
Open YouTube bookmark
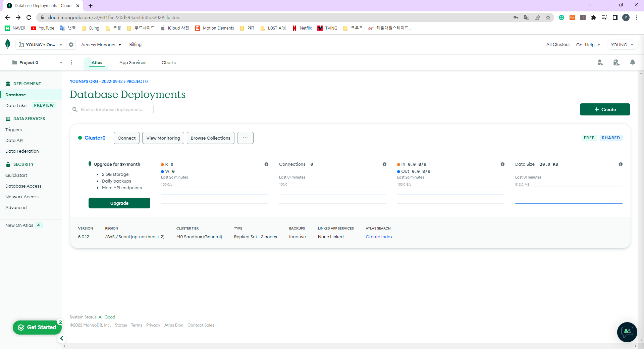pyautogui.click(x=43, y=28)
